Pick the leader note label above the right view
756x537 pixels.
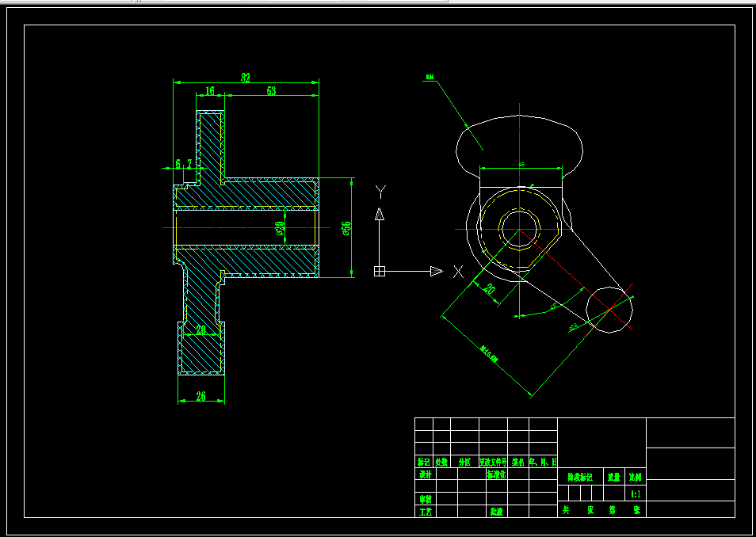(x=430, y=77)
